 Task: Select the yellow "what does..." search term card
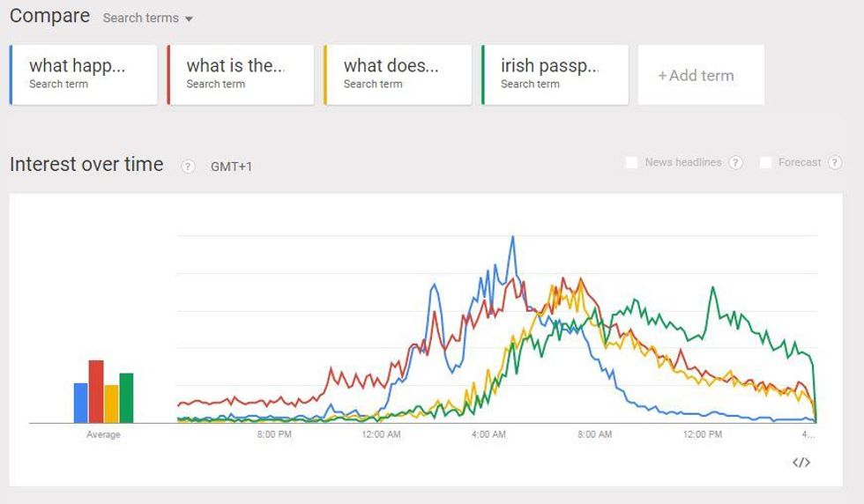(398, 75)
